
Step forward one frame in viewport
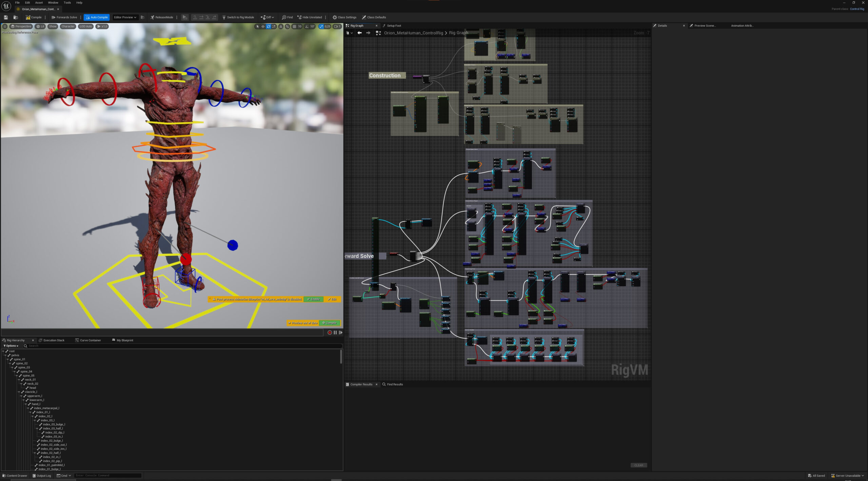click(x=341, y=333)
